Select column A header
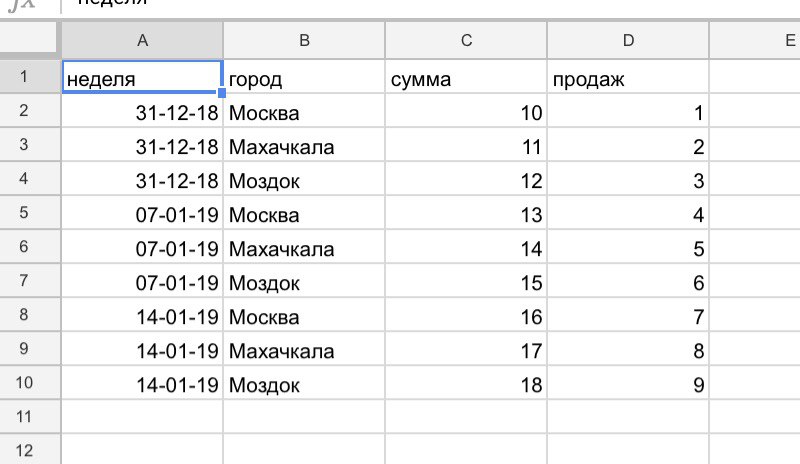Viewport: 800px width, 464px height. click(x=142, y=40)
